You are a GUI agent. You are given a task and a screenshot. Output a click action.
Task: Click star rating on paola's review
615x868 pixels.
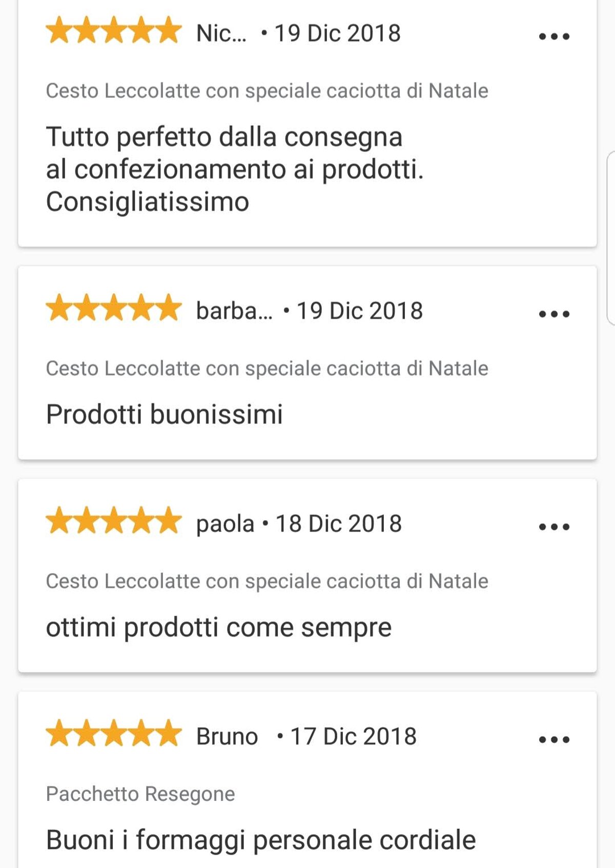point(114,521)
